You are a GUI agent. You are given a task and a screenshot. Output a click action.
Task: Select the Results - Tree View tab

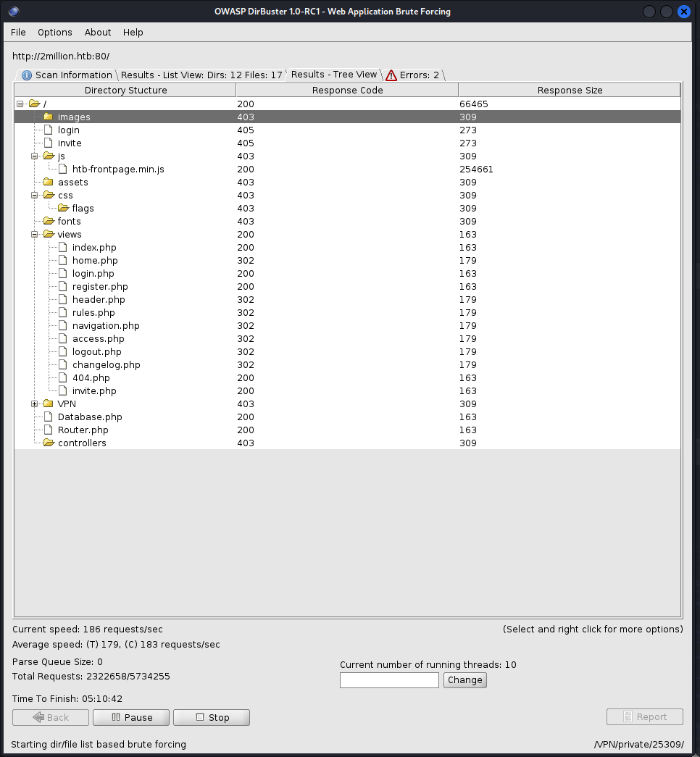(334, 75)
